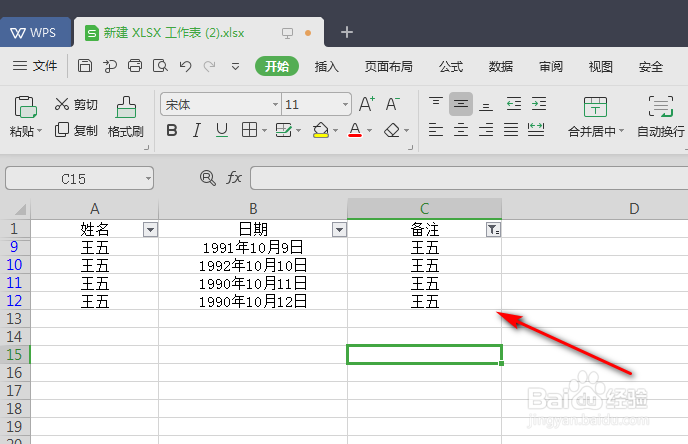Click the Paste icon

click(25, 107)
